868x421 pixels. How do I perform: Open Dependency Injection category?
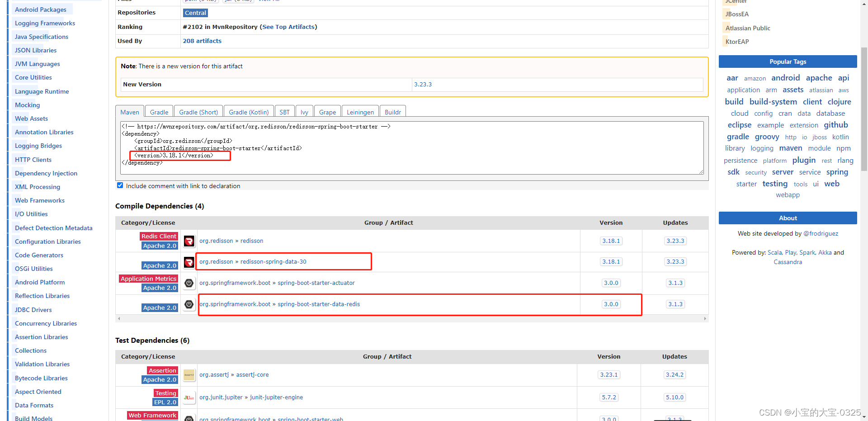[46, 173]
